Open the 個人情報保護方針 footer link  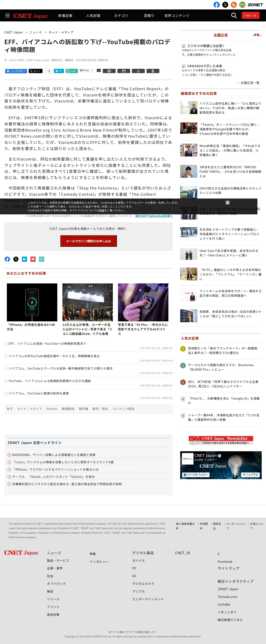point(185,526)
